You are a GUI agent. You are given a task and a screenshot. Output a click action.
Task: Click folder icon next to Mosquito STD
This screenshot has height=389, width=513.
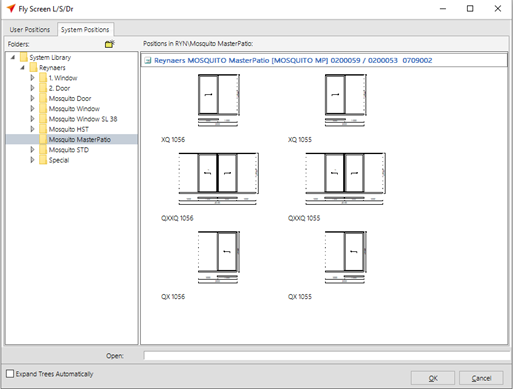pos(43,150)
